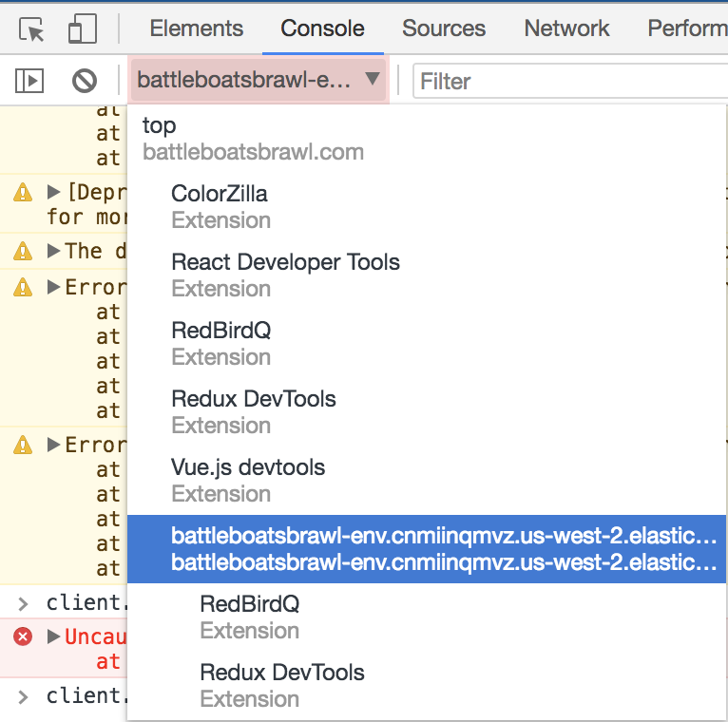
Task: Select Redux DevTools extension under top
Action: (x=427, y=412)
